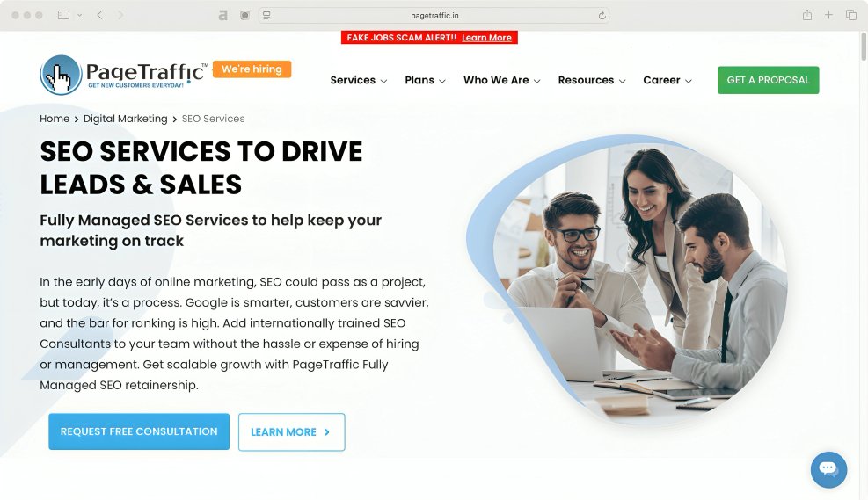Open a new tab with plus icon
The height and width of the screenshot is (500, 868).
click(x=828, y=15)
